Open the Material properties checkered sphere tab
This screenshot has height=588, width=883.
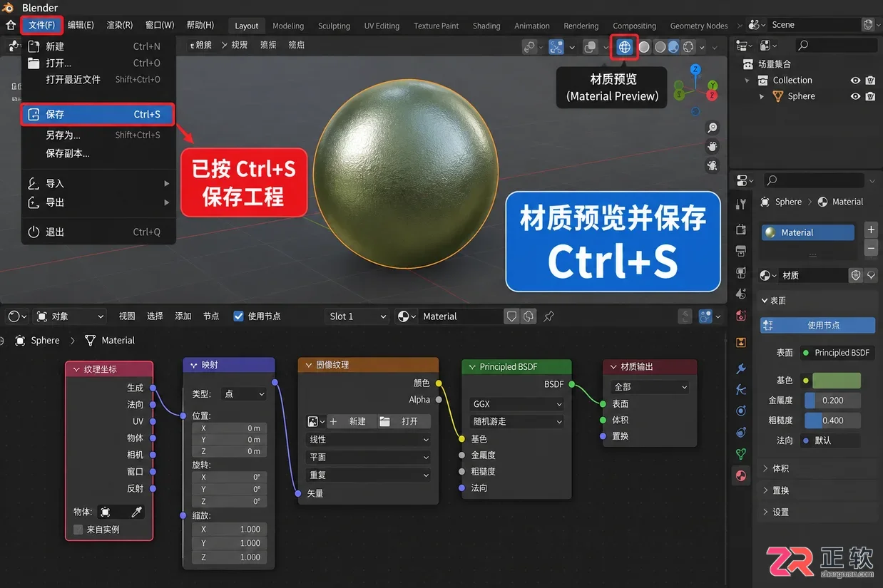click(x=741, y=475)
